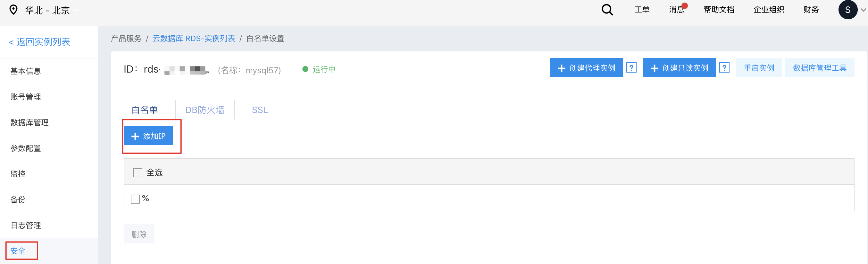Open the user avatar S icon
Viewport: 868px width, 264px height.
(x=847, y=10)
